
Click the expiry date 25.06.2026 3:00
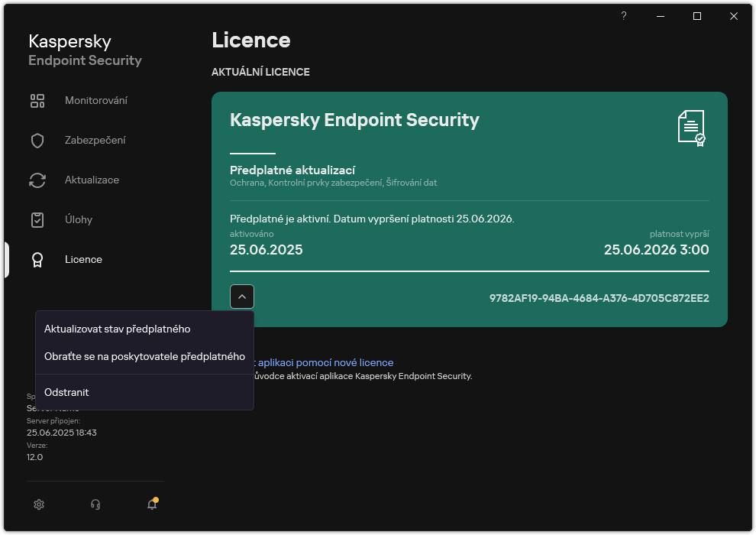[x=655, y=250]
